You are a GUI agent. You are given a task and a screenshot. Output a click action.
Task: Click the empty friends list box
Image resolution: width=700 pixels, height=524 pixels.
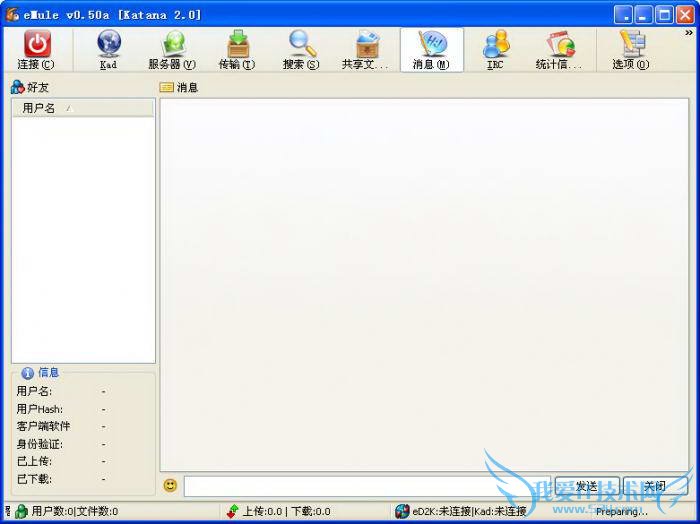click(83, 240)
